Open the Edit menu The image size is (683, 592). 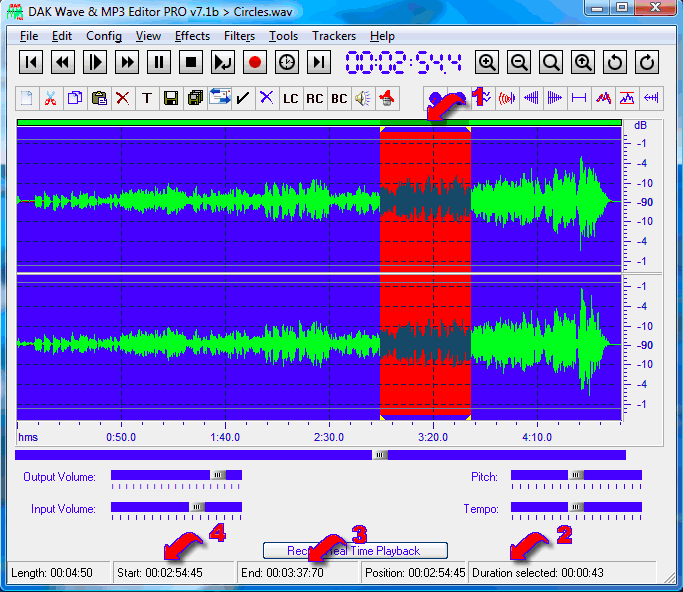[x=62, y=36]
